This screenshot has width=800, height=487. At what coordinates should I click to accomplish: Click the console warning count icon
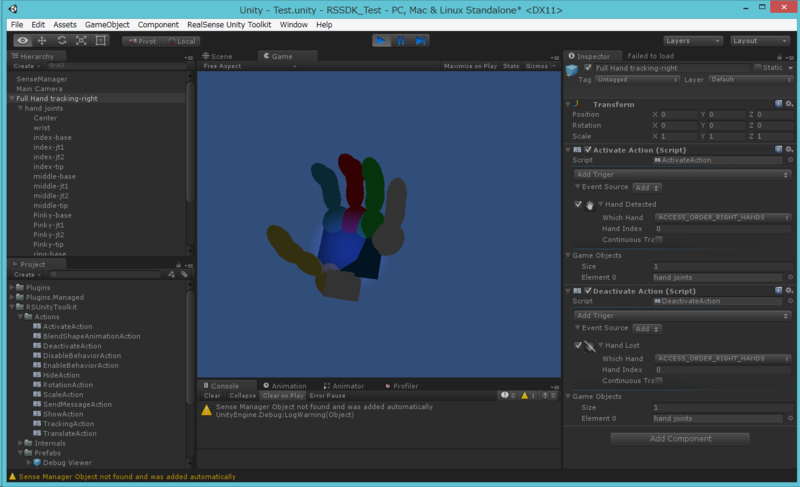(528, 395)
